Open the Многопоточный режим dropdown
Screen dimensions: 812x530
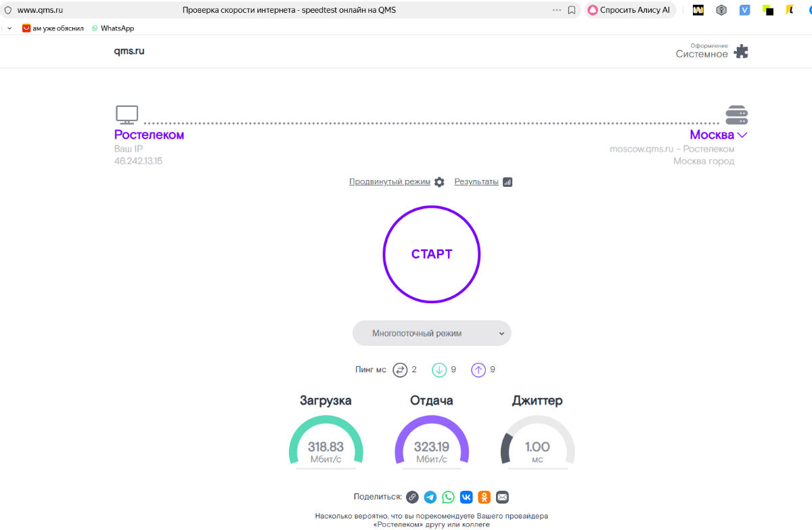432,333
